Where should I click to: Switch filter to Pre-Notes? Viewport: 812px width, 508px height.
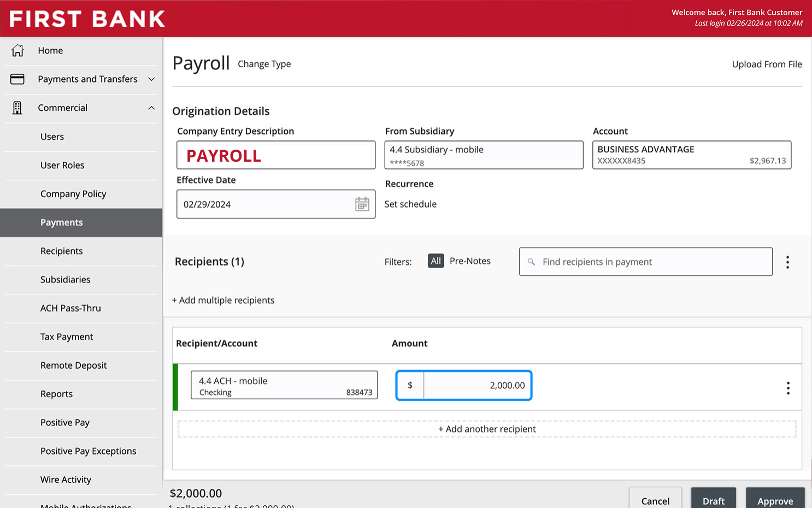[470, 261]
